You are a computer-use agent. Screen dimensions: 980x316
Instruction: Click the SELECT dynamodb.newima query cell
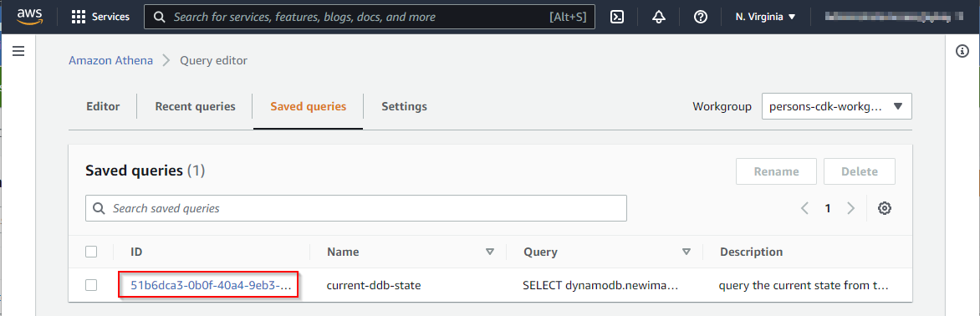600,285
